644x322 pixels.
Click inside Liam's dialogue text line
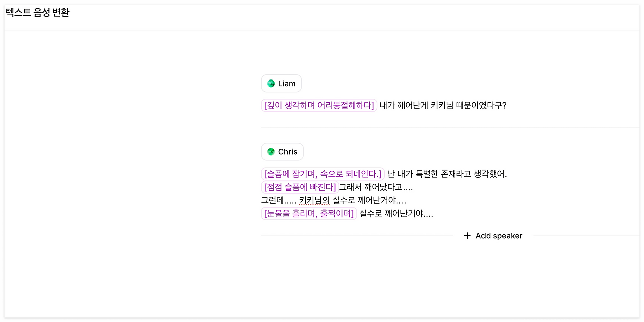click(443, 106)
